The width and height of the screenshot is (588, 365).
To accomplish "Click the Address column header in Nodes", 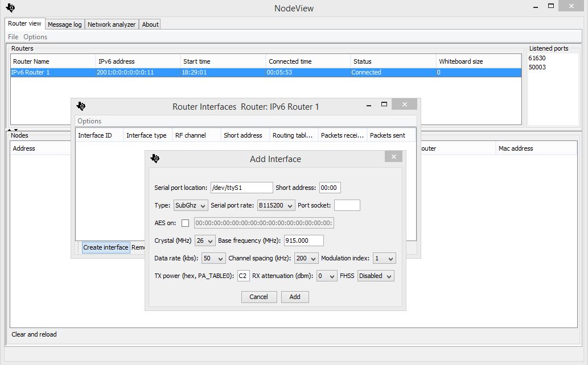I will 40,148.
